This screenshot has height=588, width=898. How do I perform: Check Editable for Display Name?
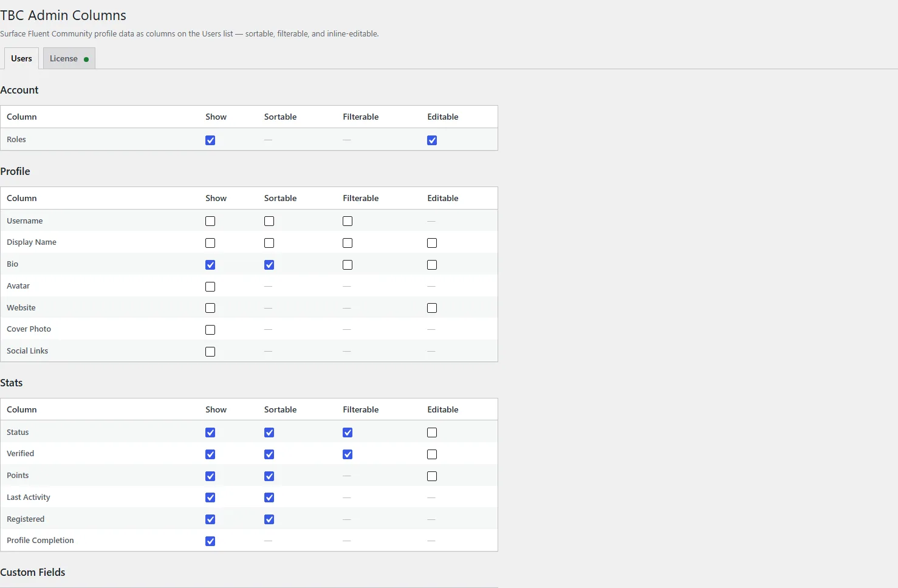pyautogui.click(x=432, y=243)
